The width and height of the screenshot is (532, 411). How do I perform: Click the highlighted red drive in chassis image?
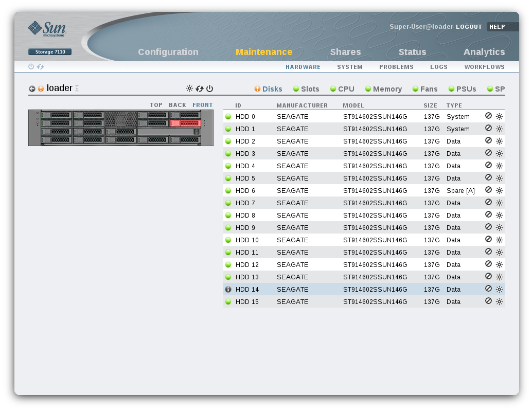[185, 123]
